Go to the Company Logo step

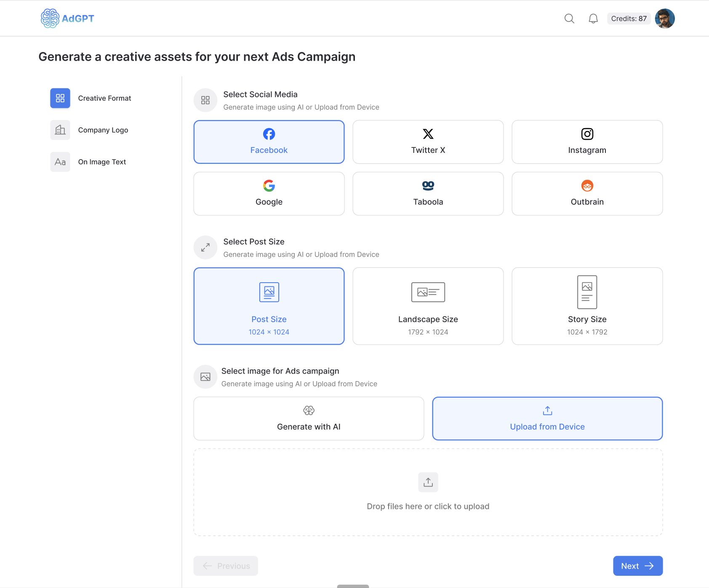tap(89, 130)
